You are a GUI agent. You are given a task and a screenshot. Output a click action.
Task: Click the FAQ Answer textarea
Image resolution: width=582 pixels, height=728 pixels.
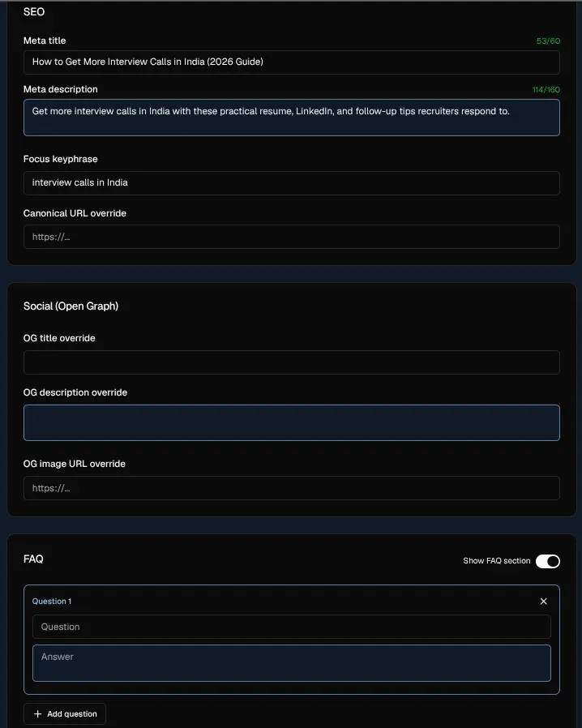292,663
